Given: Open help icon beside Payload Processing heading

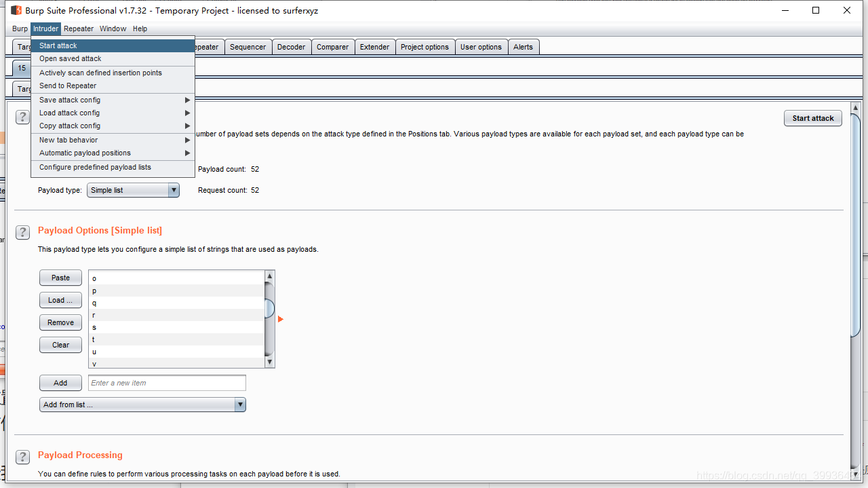Looking at the screenshot, I should click(x=22, y=457).
